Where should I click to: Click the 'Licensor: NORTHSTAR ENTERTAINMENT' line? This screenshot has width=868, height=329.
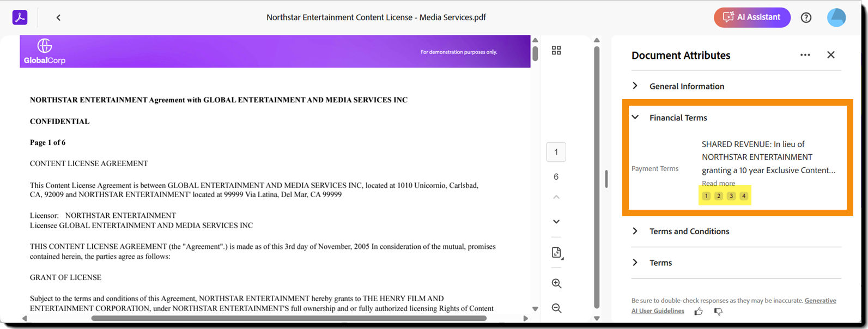point(103,216)
